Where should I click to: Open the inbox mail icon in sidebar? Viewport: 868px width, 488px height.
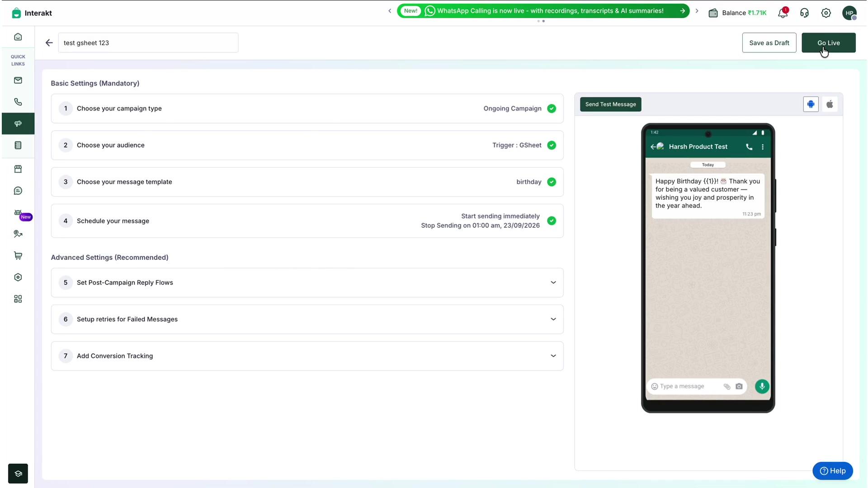coord(18,80)
